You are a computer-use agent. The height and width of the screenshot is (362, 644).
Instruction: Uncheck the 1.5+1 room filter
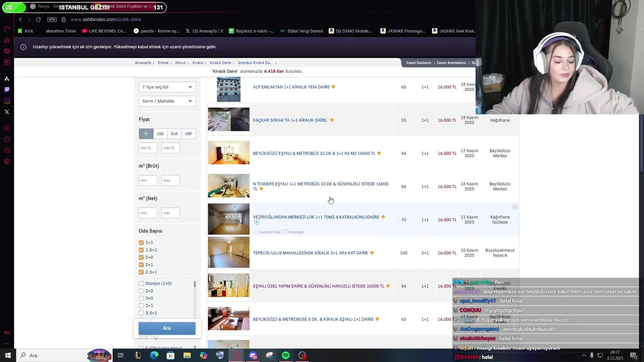tap(141, 250)
